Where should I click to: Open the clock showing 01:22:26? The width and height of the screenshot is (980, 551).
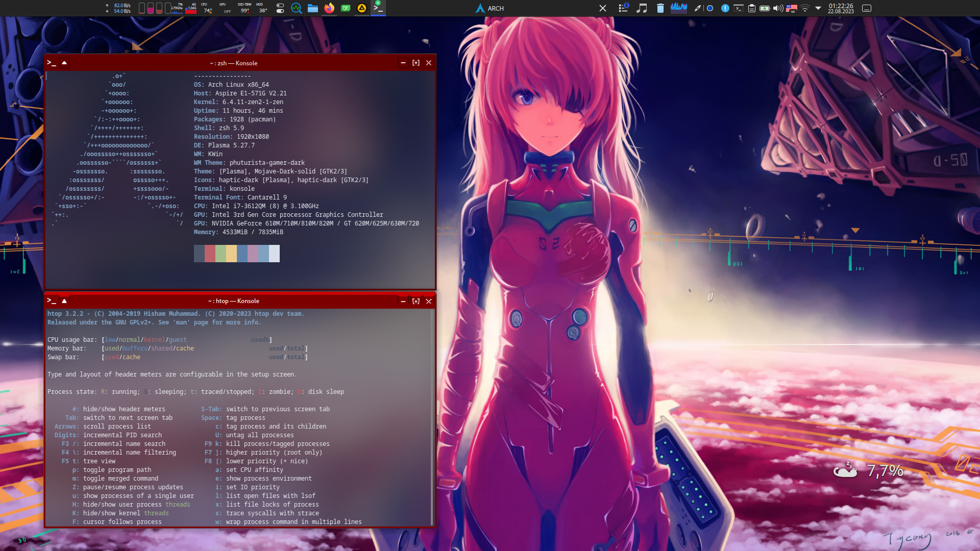coord(841,8)
